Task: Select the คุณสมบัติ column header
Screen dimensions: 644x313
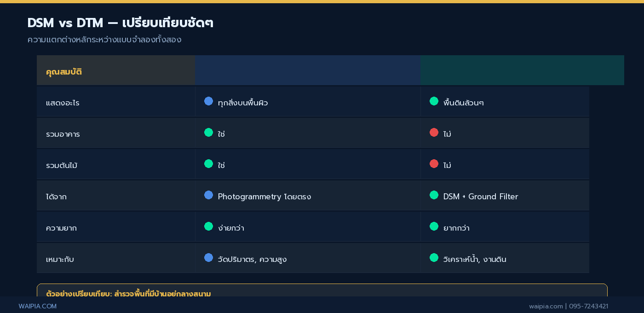Action: coord(64,72)
